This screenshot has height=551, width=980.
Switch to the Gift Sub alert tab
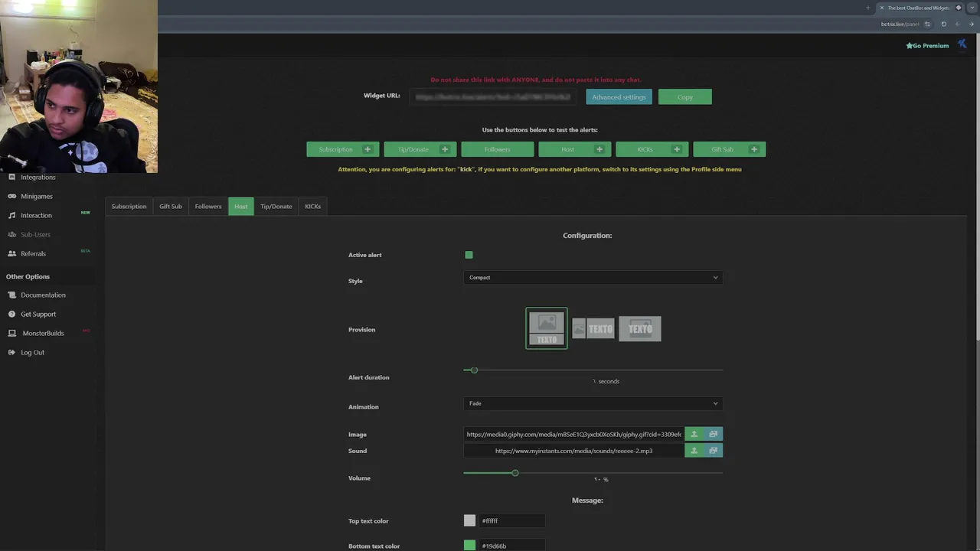pyautogui.click(x=171, y=206)
